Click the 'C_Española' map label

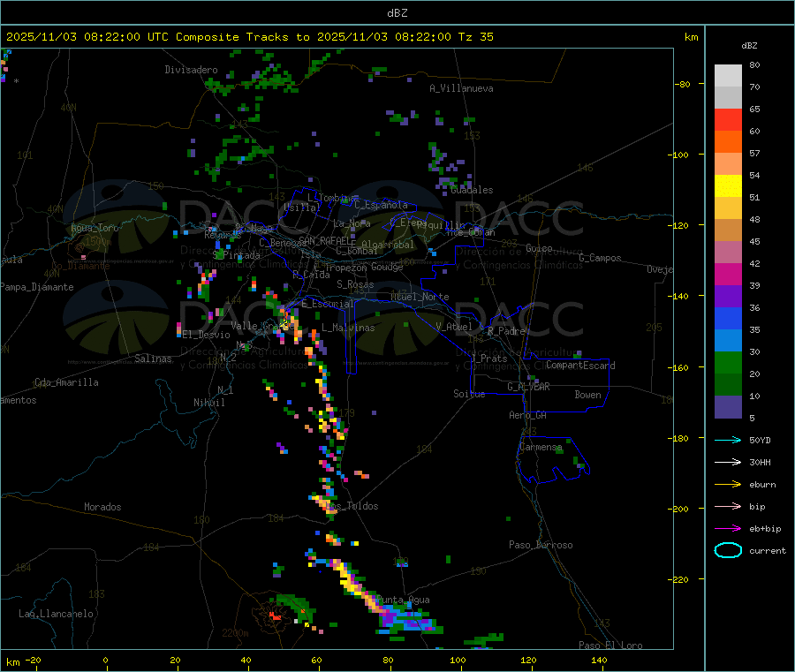pos(382,205)
